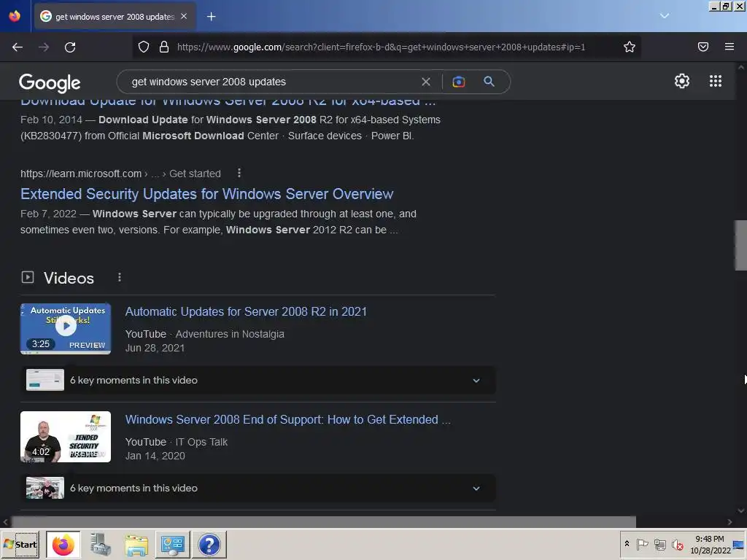747x560 pixels.
Task: Open the Google apps grid
Action: coord(716,81)
